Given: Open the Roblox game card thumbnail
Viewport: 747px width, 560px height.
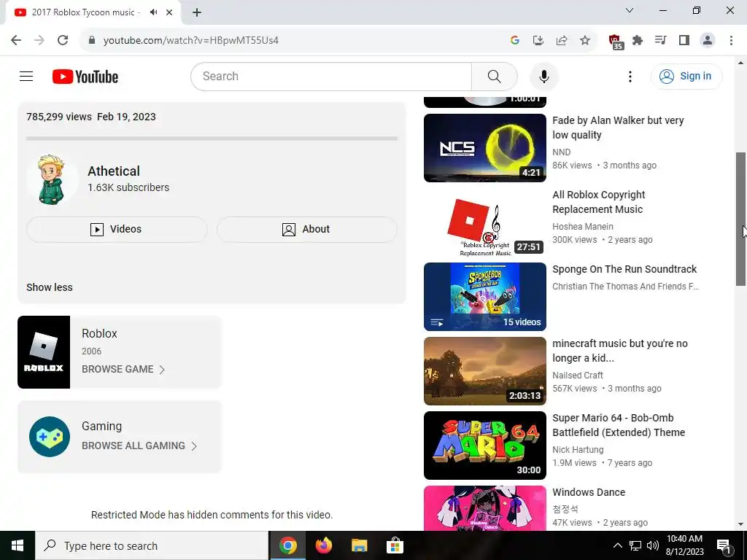Looking at the screenshot, I should click(x=44, y=352).
